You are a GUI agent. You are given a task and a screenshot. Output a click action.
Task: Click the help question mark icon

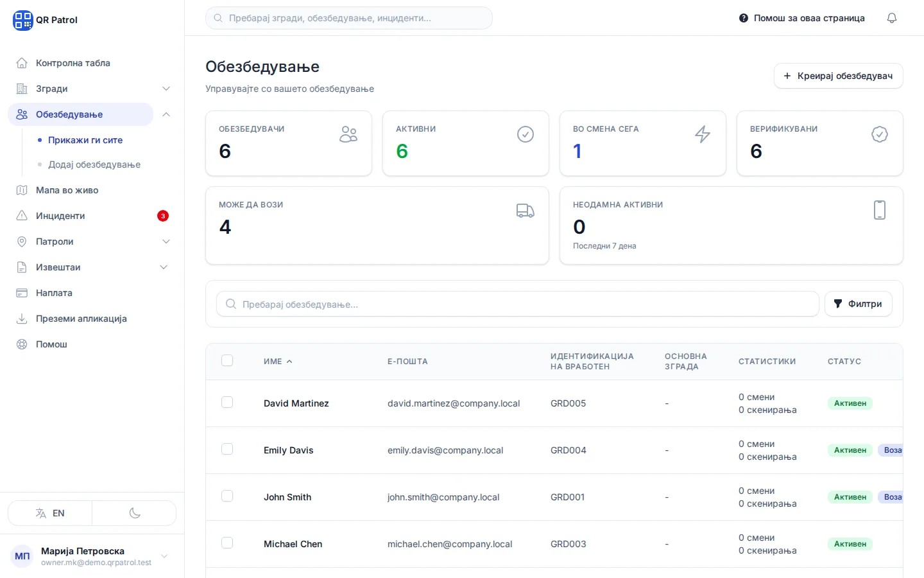click(744, 18)
